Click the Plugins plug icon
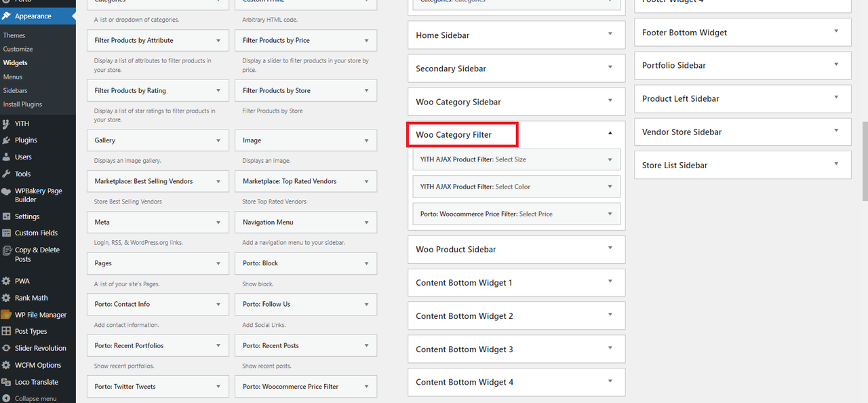The image size is (868, 403). pyautogui.click(x=7, y=140)
